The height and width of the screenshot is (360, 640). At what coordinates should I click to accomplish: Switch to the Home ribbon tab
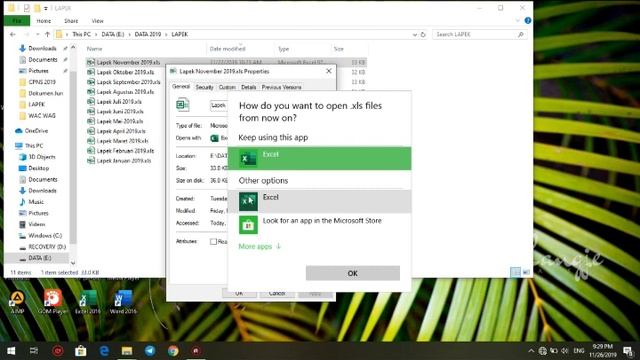[x=44, y=21]
